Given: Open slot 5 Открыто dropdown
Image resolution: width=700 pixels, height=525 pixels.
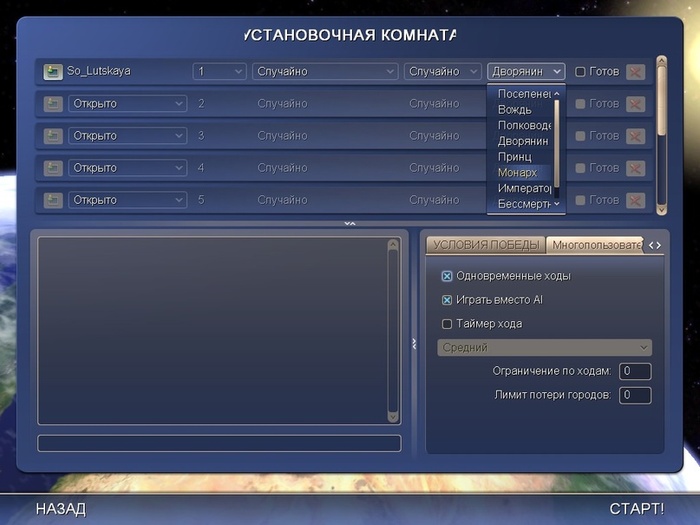Looking at the screenshot, I should coord(128,200).
